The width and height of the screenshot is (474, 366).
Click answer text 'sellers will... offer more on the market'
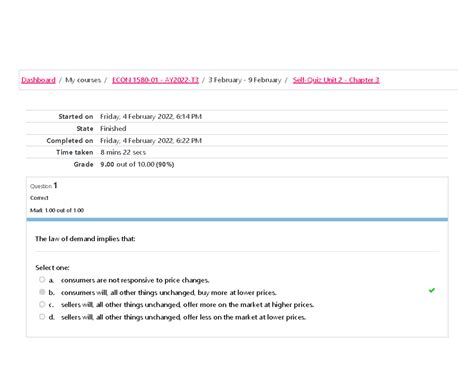tap(187, 305)
